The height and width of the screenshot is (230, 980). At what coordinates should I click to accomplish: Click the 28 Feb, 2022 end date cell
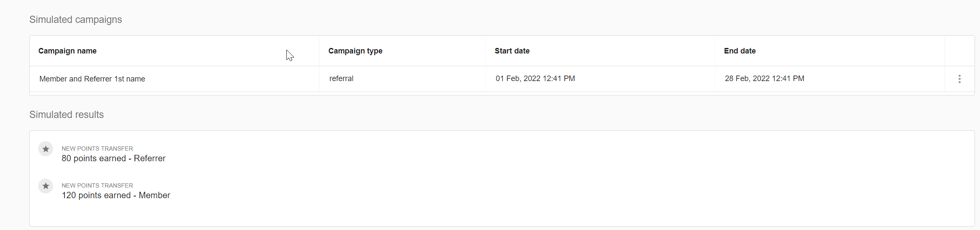(764, 79)
